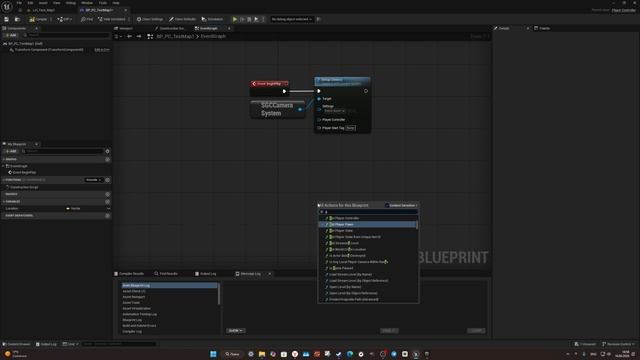
Task: Select ConstructionScript in Functions list
Action: point(24,187)
